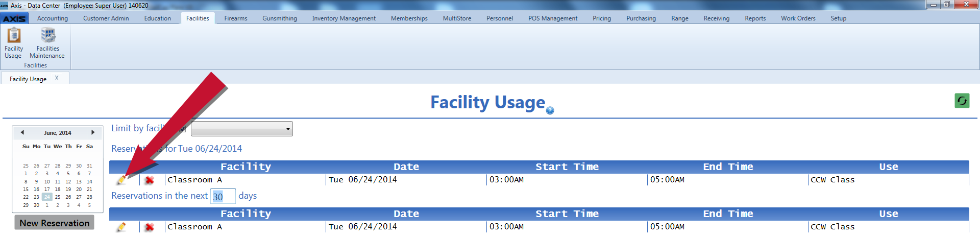The width and height of the screenshot is (980, 236).
Task: Sort second table by End Time header
Action: [728, 214]
